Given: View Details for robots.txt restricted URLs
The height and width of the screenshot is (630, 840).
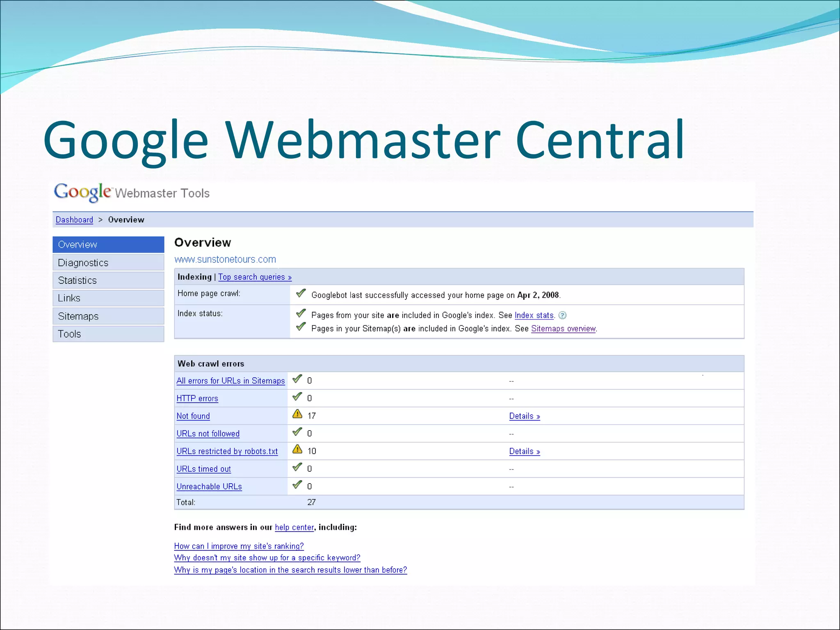Looking at the screenshot, I should (x=525, y=452).
